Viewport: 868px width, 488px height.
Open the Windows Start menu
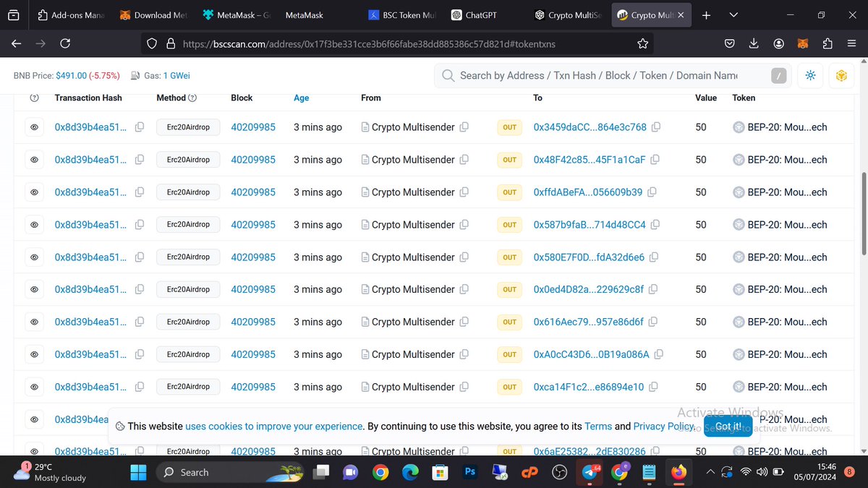[138, 472]
